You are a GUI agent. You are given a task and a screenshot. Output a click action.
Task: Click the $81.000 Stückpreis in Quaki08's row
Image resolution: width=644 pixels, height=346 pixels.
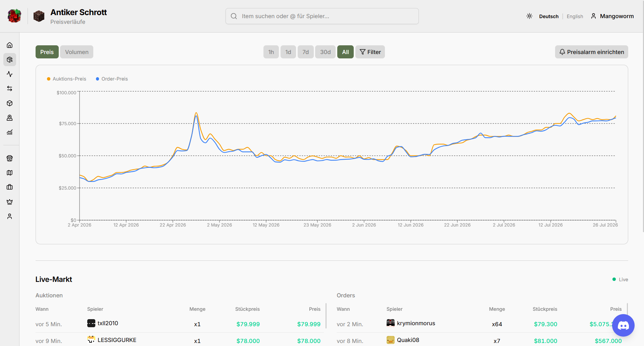546,341
